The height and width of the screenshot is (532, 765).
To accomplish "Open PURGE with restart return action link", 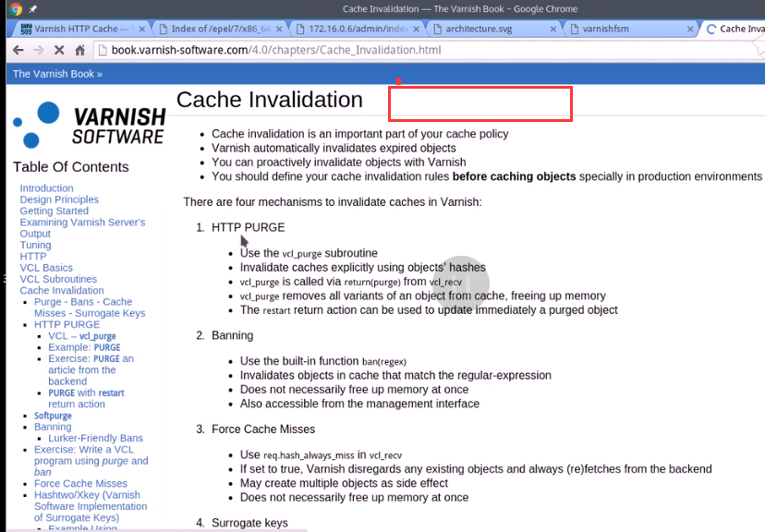I will (x=86, y=398).
